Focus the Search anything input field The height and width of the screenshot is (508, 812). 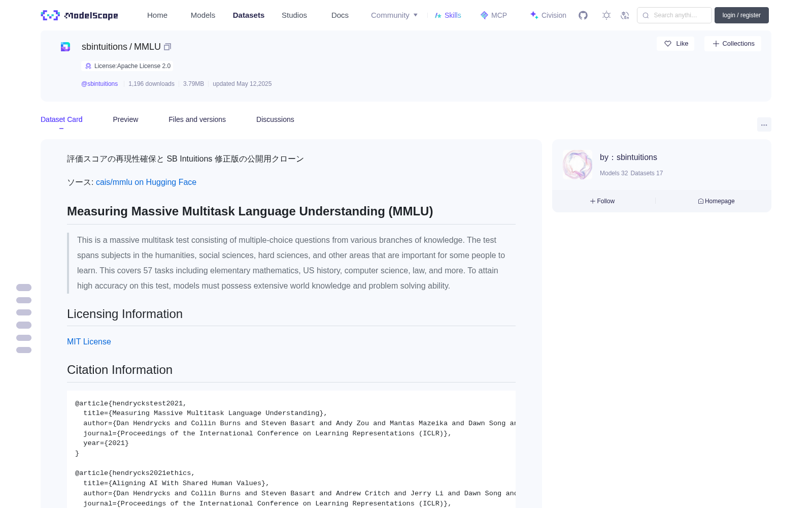[x=674, y=15]
